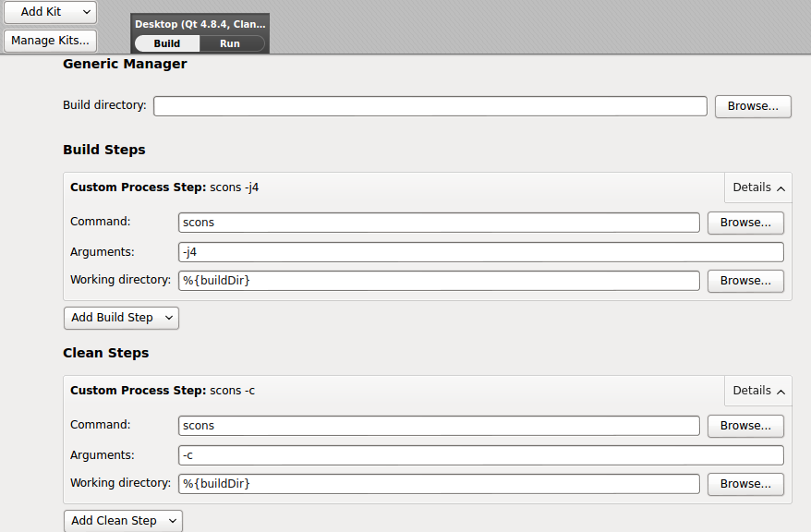Edit the Command field of build step
The height and width of the screenshot is (532, 811).
click(x=439, y=223)
